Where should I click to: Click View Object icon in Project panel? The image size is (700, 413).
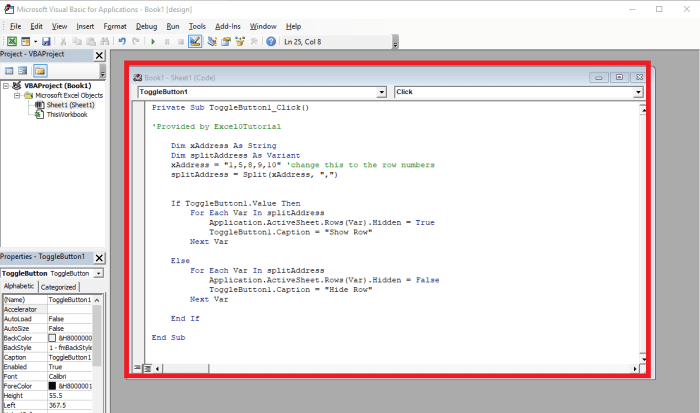(24, 71)
